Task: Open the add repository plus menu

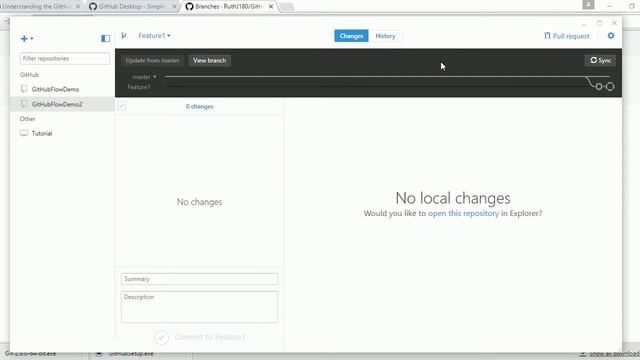Action: pos(27,38)
